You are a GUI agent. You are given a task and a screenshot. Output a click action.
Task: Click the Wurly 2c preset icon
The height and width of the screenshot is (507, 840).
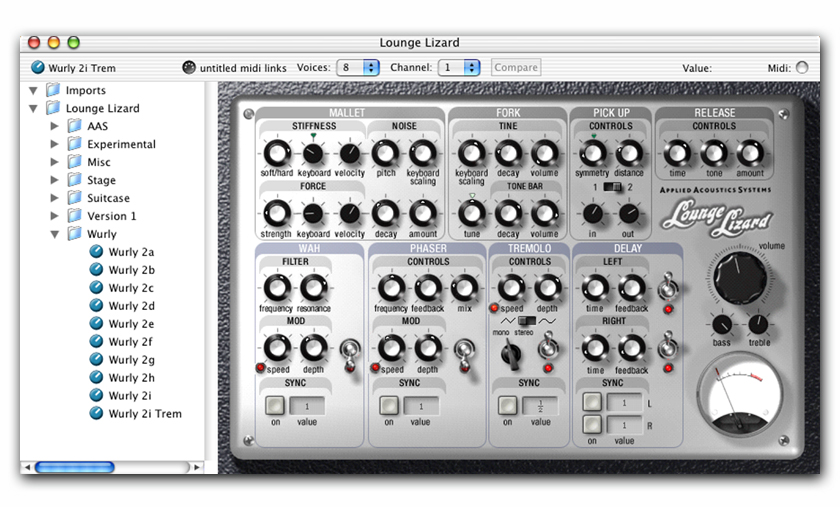96,288
